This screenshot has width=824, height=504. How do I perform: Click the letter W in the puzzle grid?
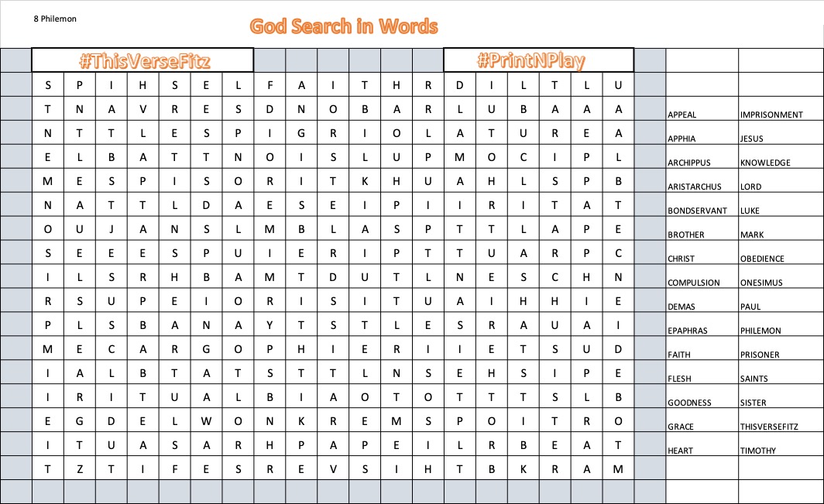coord(206,421)
